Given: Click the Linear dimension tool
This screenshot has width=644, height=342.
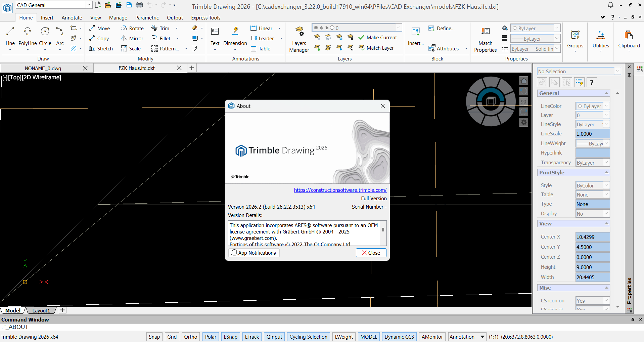Looking at the screenshot, I should point(261,29).
